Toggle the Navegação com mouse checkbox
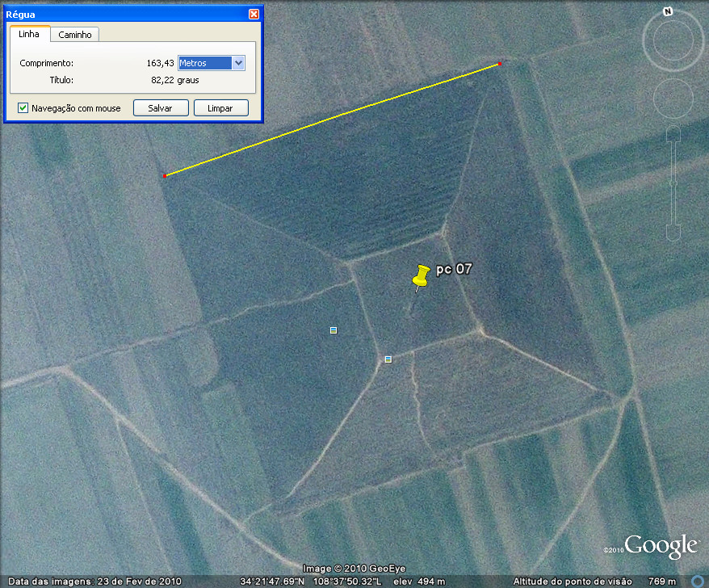The height and width of the screenshot is (588, 709). tap(23, 107)
